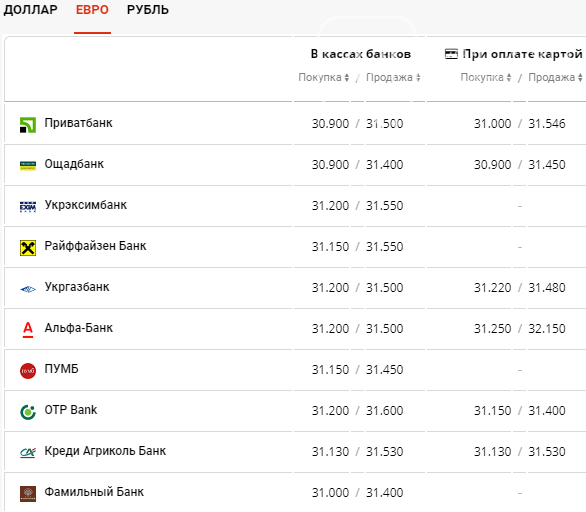Click the Креди Агриколь Банк logo icon
The image size is (586, 512).
pyautogui.click(x=28, y=453)
